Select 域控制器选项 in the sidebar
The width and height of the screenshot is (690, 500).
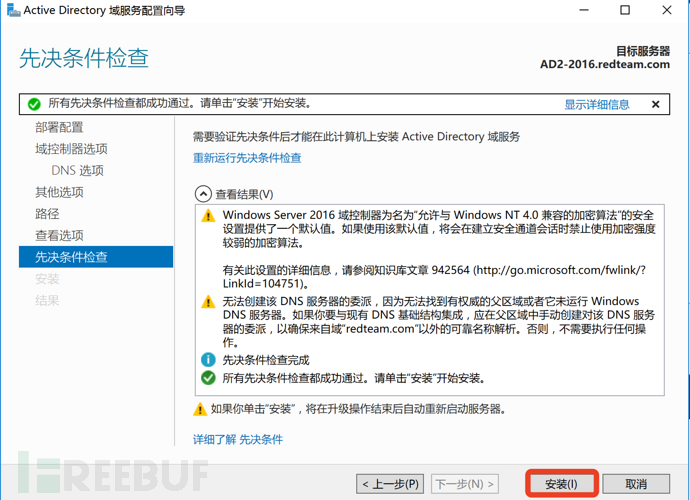click(x=71, y=149)
